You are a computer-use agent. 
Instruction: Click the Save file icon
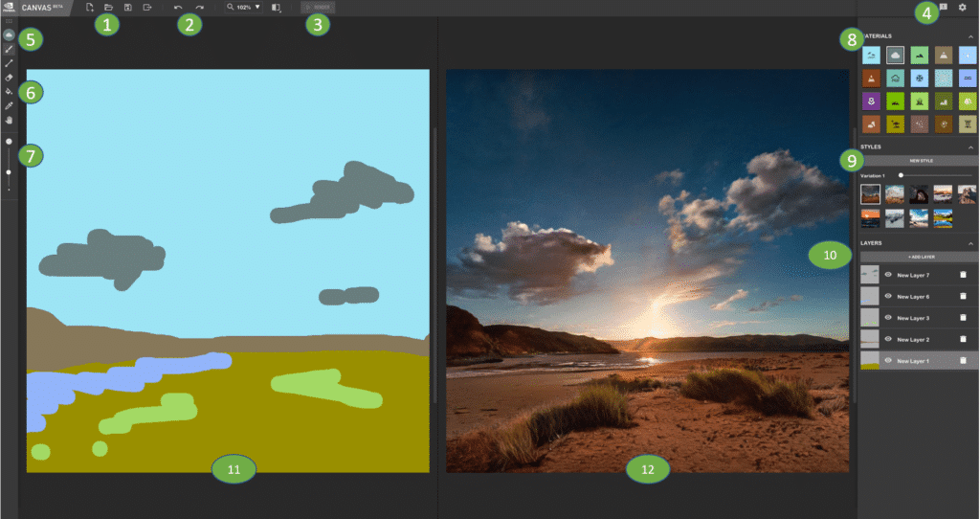[127, 8]
